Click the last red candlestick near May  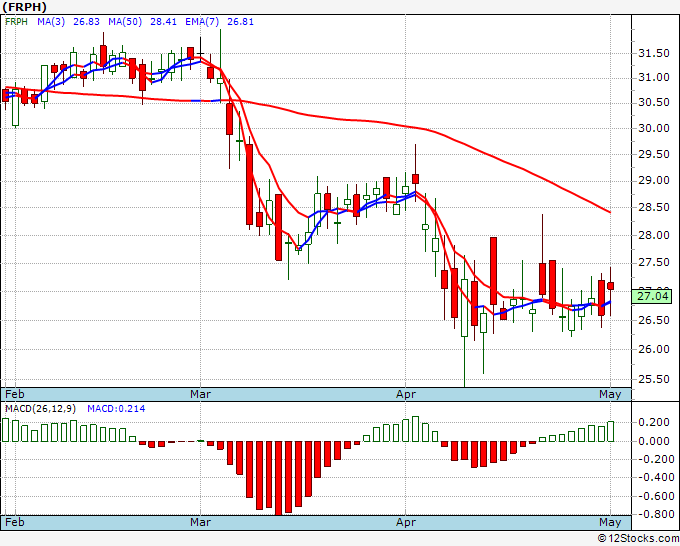(x=611, y=285)
